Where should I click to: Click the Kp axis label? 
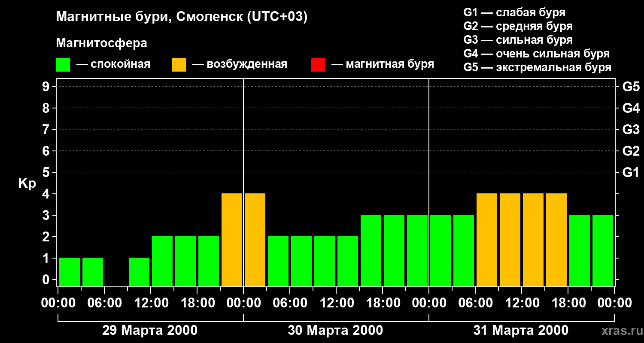click(x=27, y=184)
